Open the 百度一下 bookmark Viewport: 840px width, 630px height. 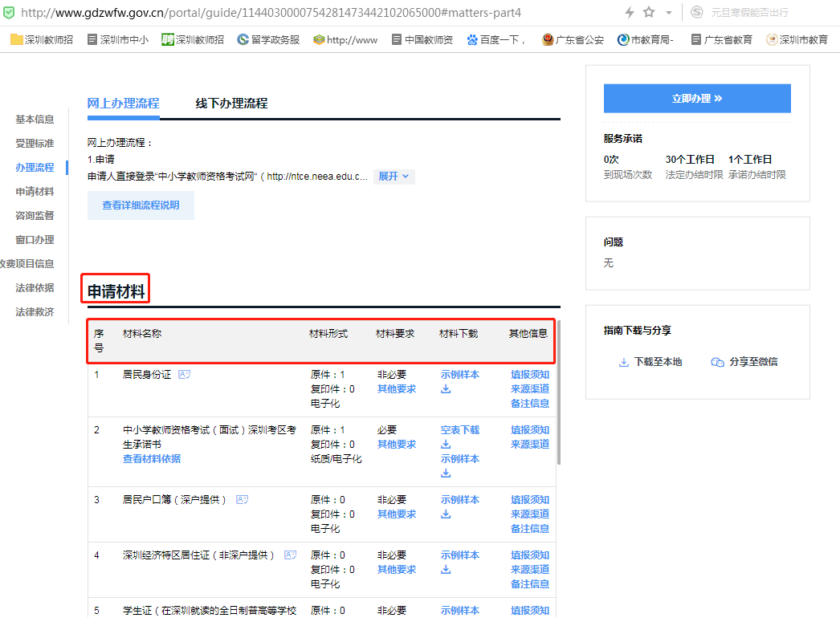(496, 39)
